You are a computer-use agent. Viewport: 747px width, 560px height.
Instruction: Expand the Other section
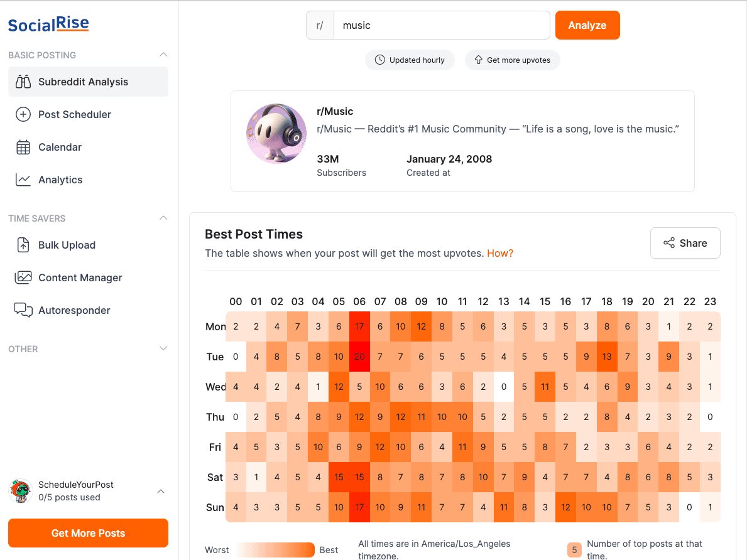(x=163, y=349)
